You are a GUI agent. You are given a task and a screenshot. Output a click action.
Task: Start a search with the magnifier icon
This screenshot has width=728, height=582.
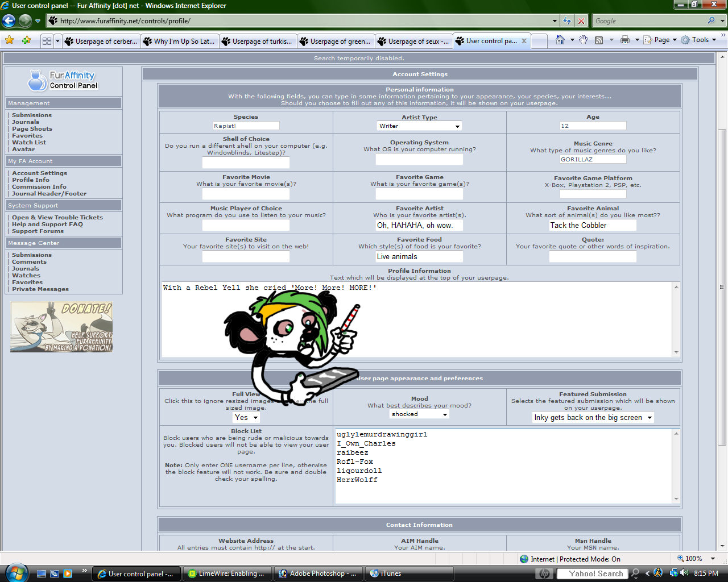pyautogui.click(x=711, y=20)
